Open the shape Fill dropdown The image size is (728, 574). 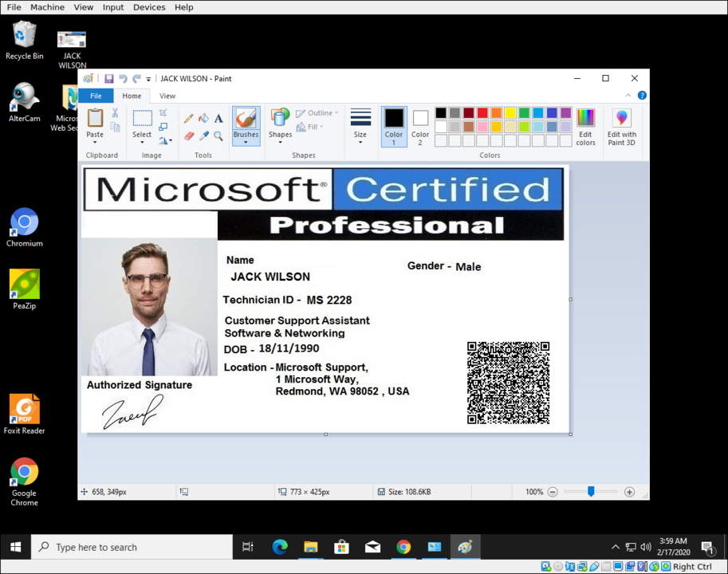[x=309, y=127]
